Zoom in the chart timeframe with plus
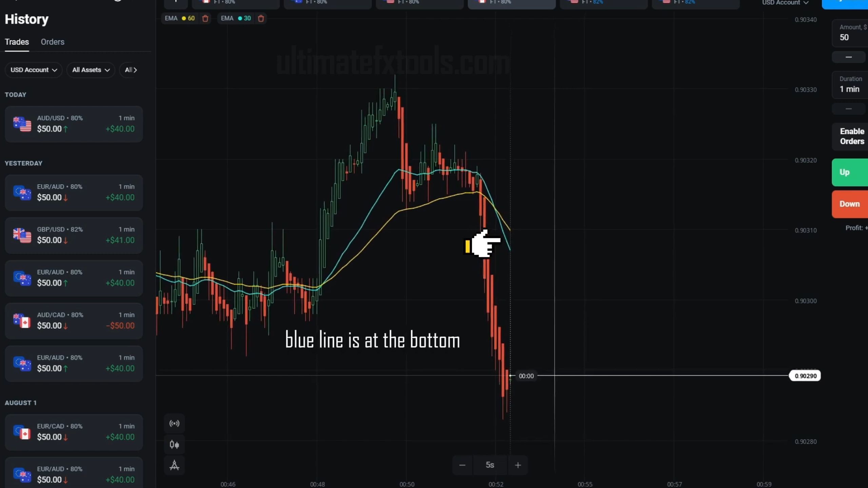The width and height of the screenshot is (868, 488). (518, 465)
